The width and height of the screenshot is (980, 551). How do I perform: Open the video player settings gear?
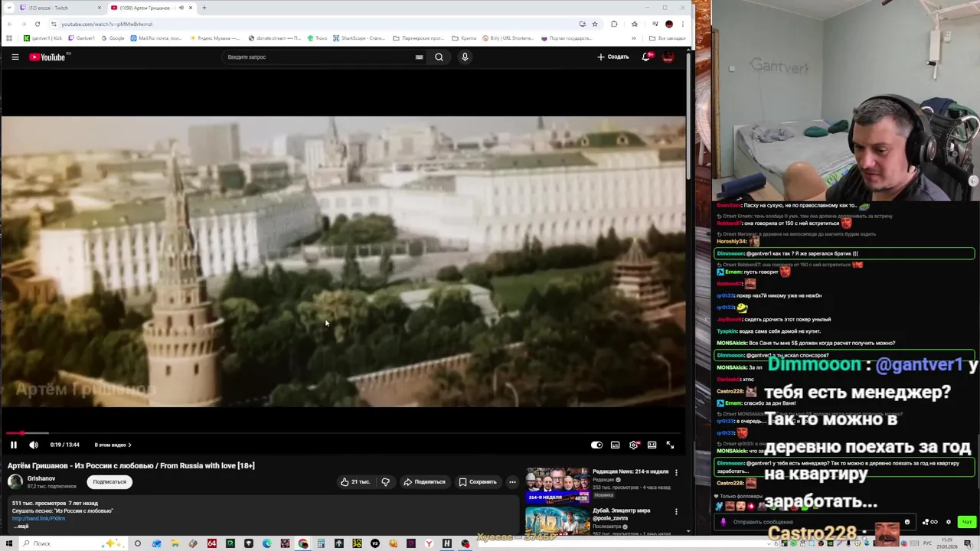tap(633, 445)
